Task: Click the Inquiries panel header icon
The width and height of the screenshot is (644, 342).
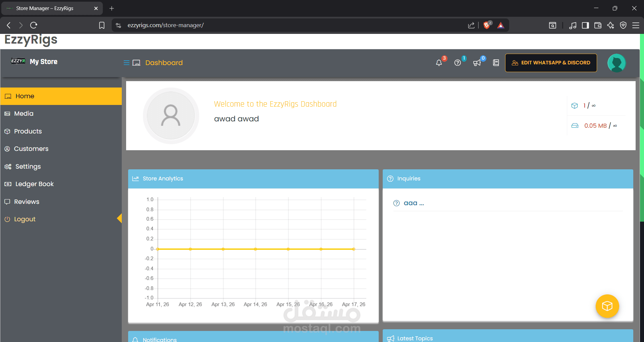Action: (390, 179)
